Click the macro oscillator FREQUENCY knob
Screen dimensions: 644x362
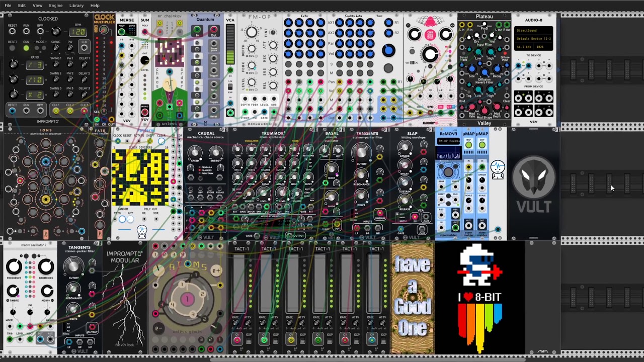pyautogui.click(x=14, y=267)
